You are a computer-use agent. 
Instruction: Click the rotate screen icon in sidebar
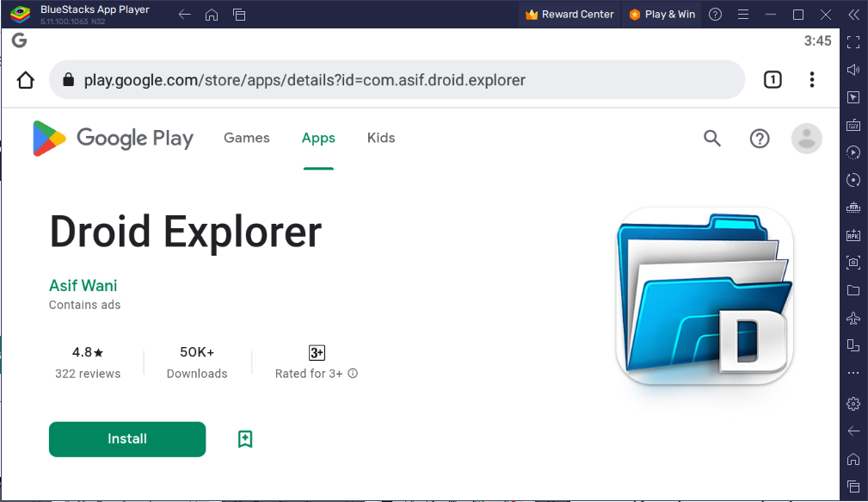click(853, 346)
